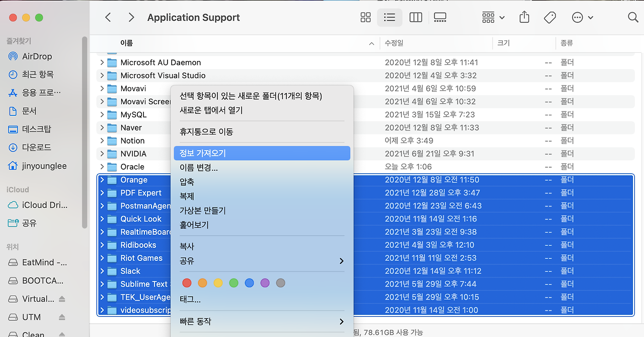Screen dimensions: 644x337
Task: Click the Share toolbar icon
Action: pos(524,18)
